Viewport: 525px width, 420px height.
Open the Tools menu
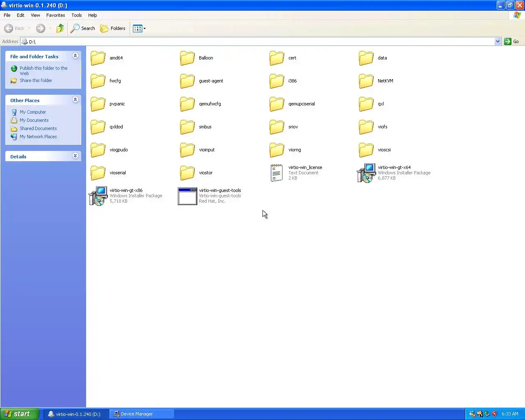pyautogui.click(x=76, y=15)
